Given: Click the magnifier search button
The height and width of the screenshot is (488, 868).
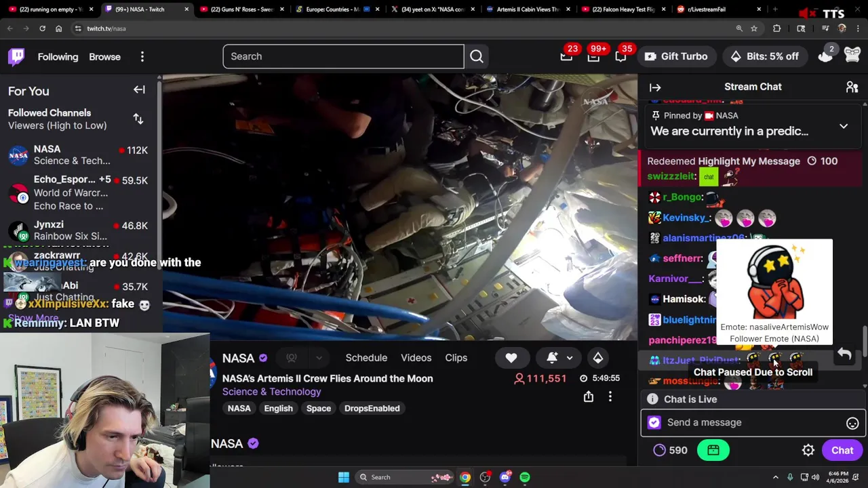Looking at the screenshot, I should pos(477,56).
